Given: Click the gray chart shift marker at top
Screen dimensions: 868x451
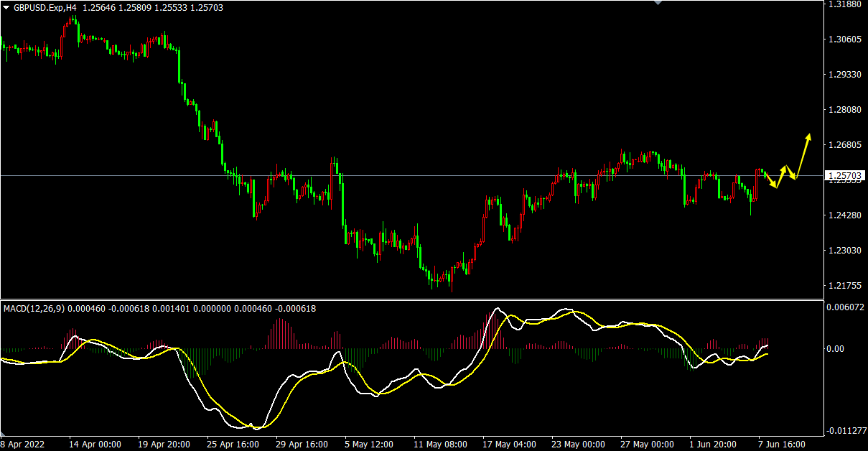Looking at the screenshot, I should click(657, 3).
